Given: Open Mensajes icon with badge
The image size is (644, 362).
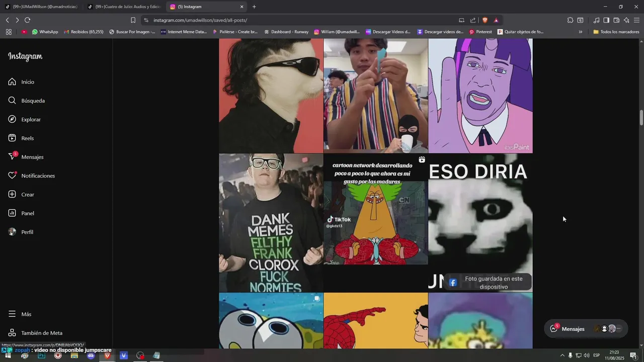Looking at the screenshot, I should [12, 157].
